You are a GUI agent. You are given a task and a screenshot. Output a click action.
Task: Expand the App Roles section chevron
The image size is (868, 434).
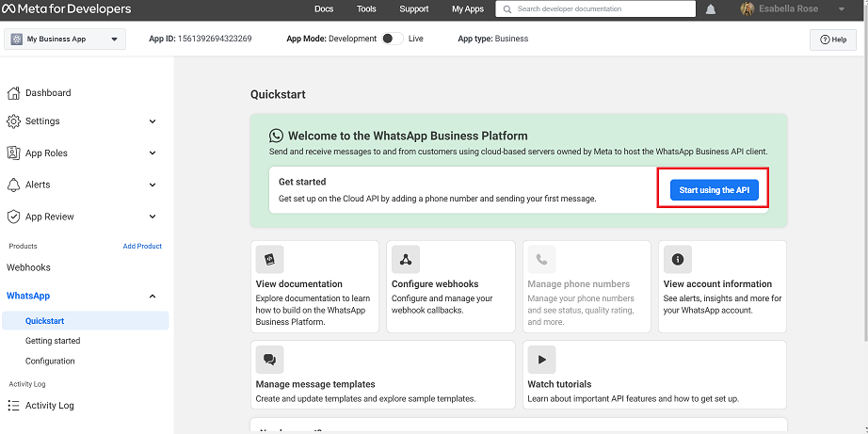click(x=153, y=153)
